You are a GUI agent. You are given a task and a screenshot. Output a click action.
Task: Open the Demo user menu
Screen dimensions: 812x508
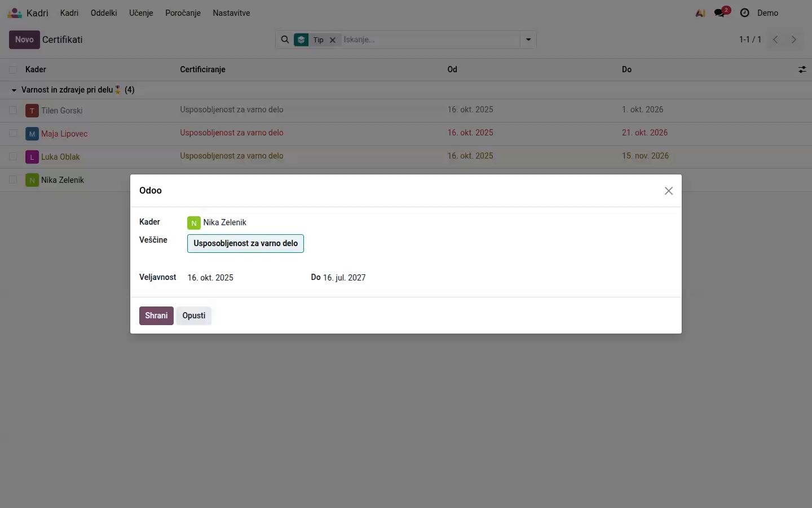pyautogui.click(x=767, y=12)
